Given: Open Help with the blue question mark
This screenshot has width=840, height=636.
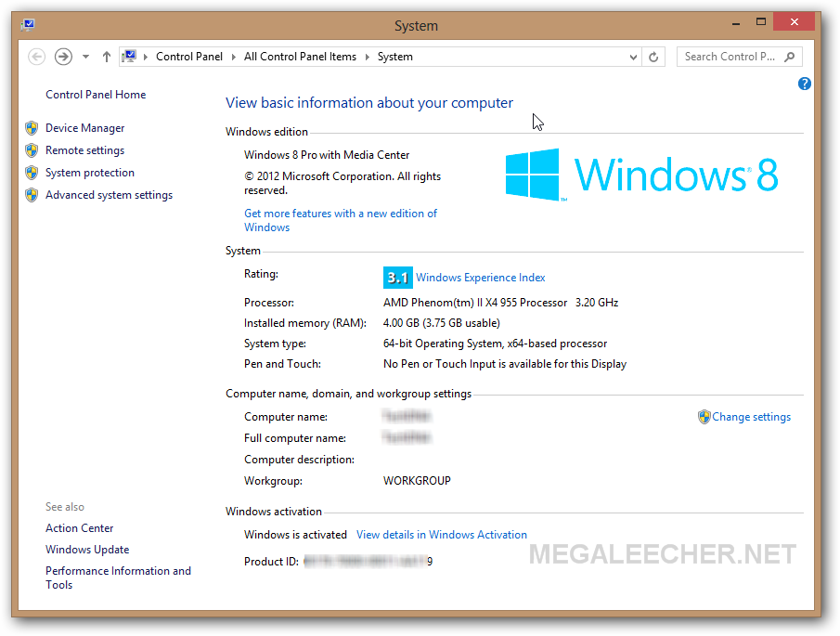Looking at the screenshot, I should (804, 84).
